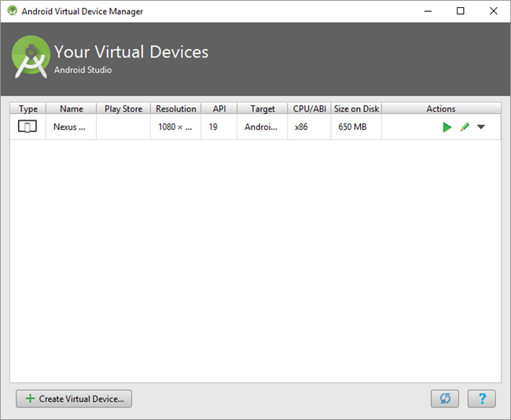The height and width of the screenshot is (420, 511).
Task: Edit the Nexus AVD using the pencil icon
Action: (x=465, y=127)
